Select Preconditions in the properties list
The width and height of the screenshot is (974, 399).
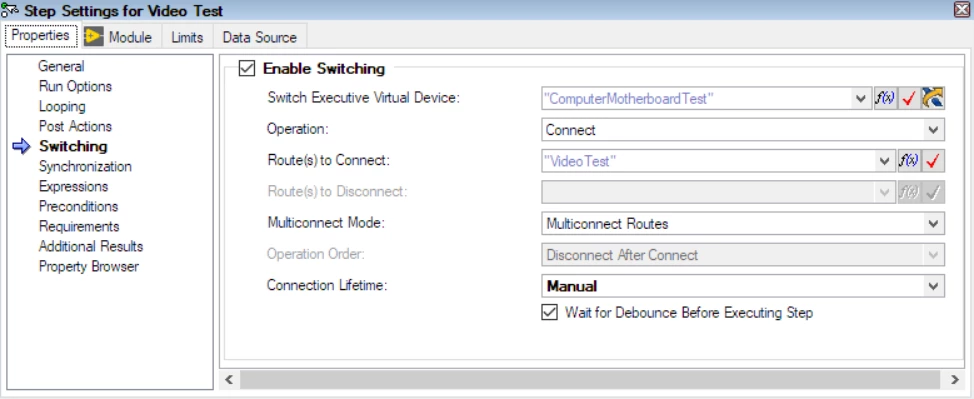tap(78, 206)
